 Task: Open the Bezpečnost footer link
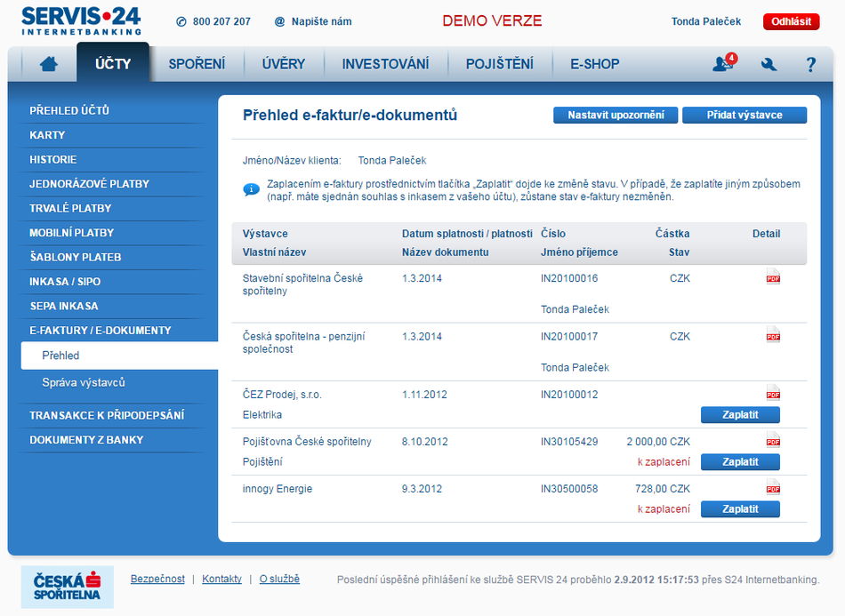coord(157,579)
